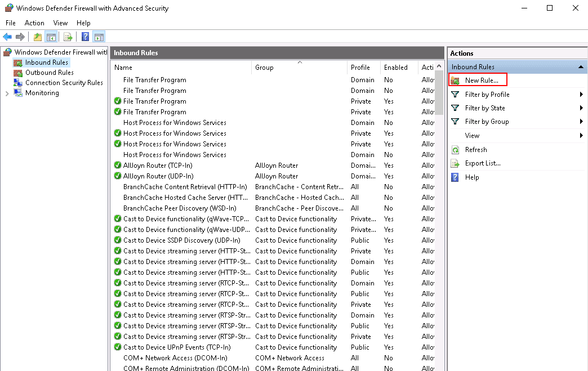Click the Outbound Rules tree icon

(x=17, y=73)
